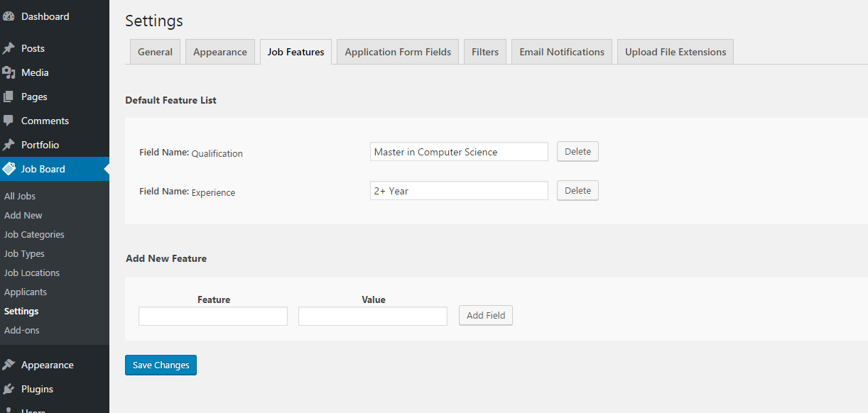
Task: Click the Pages icon in sidebar
Action: [9, 97]
